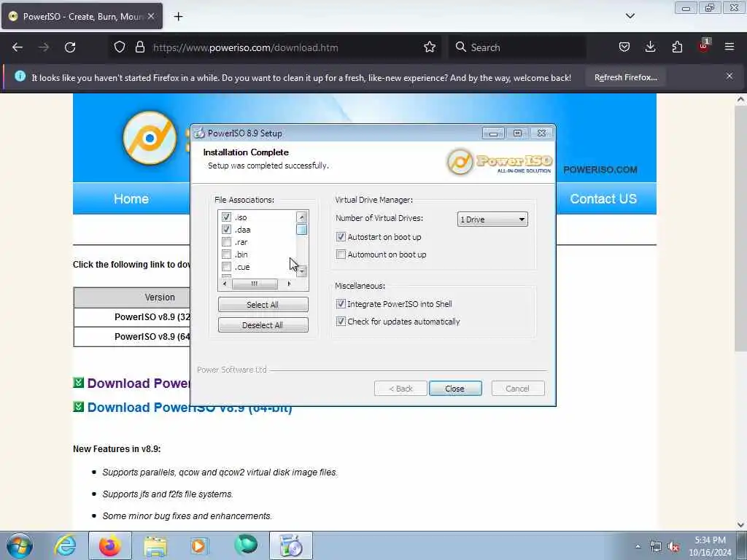Open Windows Media Player from taskbar

pos(199,545)
